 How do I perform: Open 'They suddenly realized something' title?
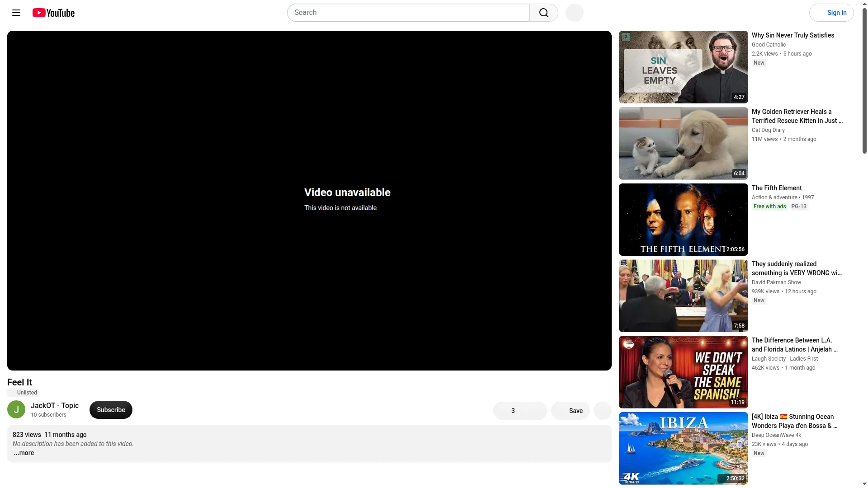pyautogui.click(x=797, y=268)
